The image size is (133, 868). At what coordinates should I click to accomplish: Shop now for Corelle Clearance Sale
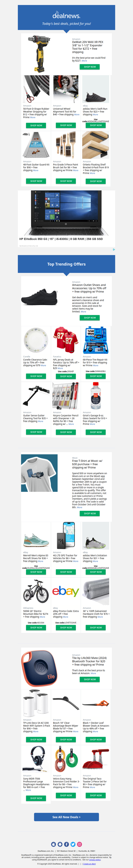tap(36, 376)
